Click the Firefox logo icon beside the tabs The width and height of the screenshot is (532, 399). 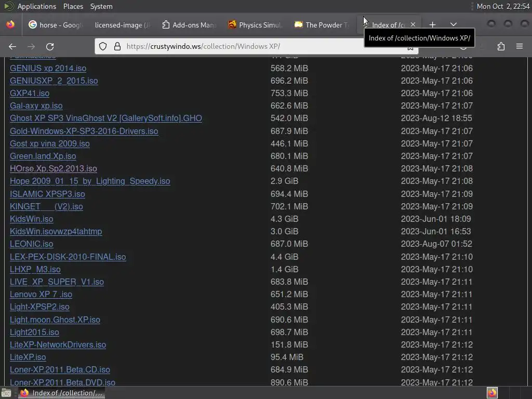click(10, 24)
